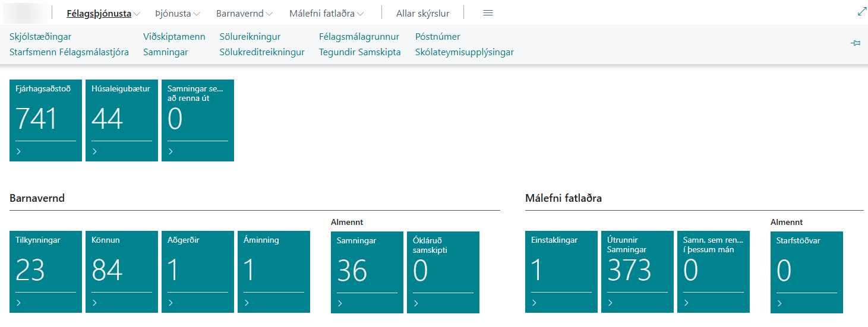
Task: Open the Könnun tile showing 84
Action: pos(122,271)
